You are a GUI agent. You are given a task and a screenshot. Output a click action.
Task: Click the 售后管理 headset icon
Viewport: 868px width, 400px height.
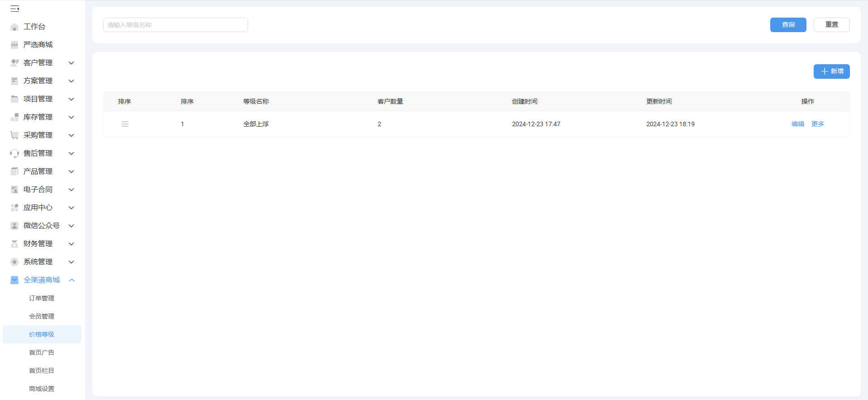click(14, 153)
